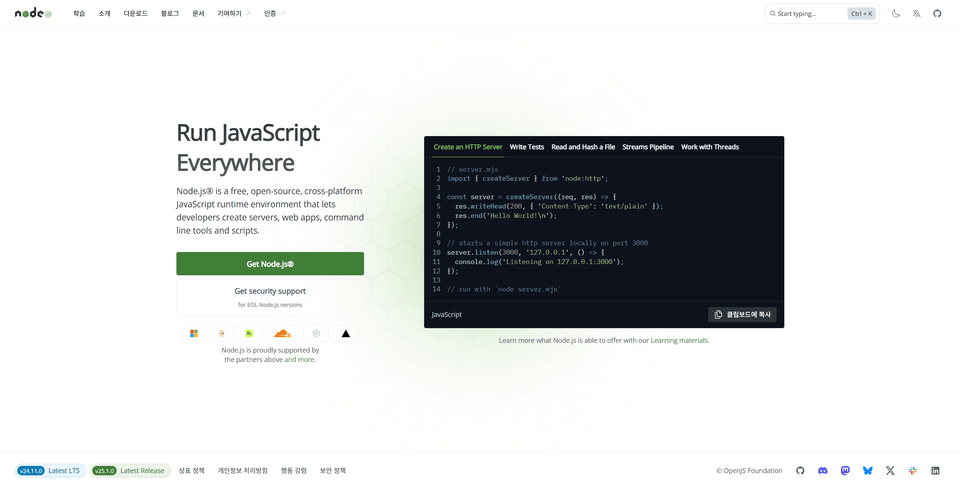Viewport: 960px width, 486px height.
Task: Click the green JS partner logo
Action: pyautogui.click(x=249, y=333)
